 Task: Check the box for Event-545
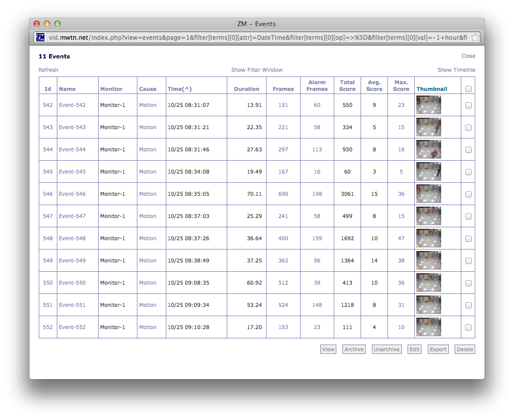coord(469,172)
